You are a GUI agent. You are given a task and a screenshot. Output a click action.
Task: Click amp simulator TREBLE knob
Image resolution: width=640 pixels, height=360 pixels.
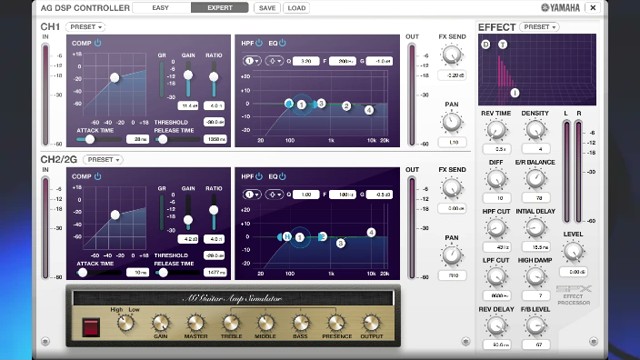231,323
